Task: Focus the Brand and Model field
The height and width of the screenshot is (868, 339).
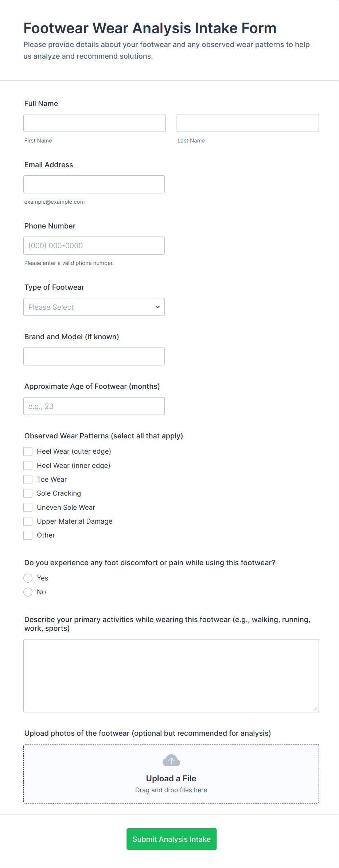Action: [94, 356]
